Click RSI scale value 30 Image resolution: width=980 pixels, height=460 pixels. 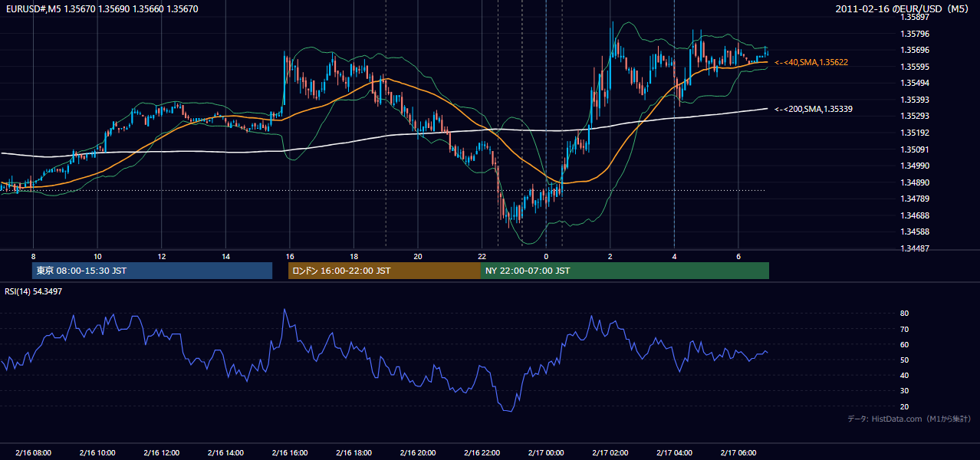coord(905,391)
